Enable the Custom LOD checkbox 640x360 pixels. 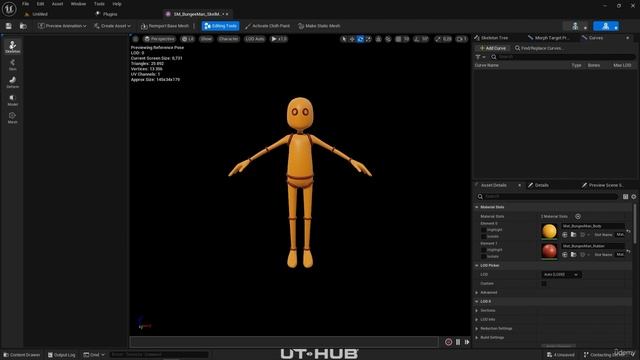pos(544,284)
